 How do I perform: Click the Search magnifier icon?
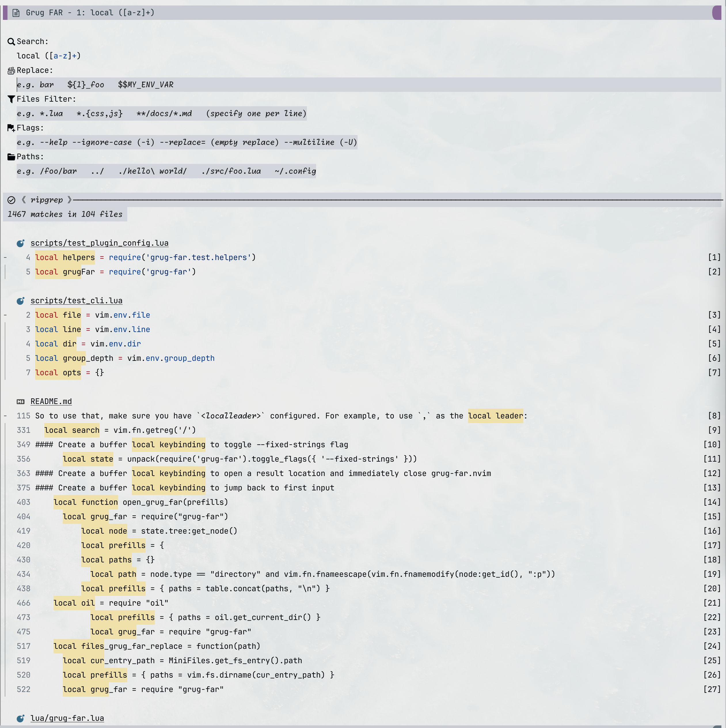click(11, 42)
